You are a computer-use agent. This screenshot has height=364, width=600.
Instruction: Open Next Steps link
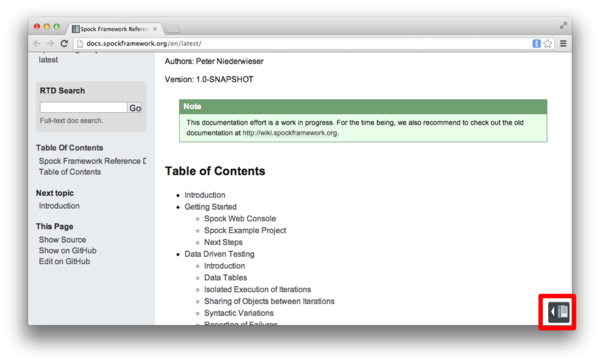pyautogui.click(x=223, y=242)
